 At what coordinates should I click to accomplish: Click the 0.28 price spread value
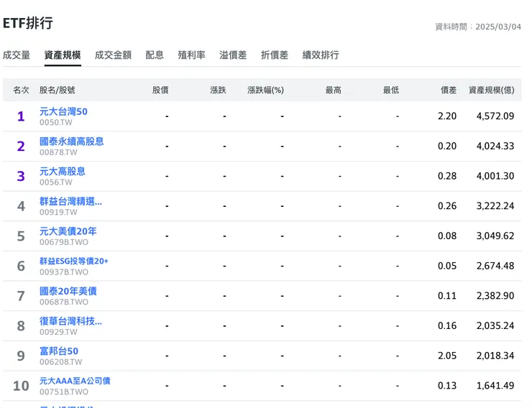coord(447,176)
